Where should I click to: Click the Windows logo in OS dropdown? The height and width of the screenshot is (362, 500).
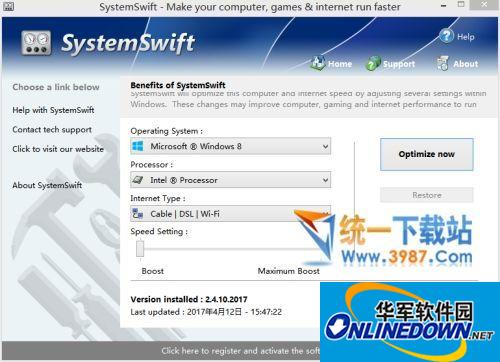pos(138,146)
